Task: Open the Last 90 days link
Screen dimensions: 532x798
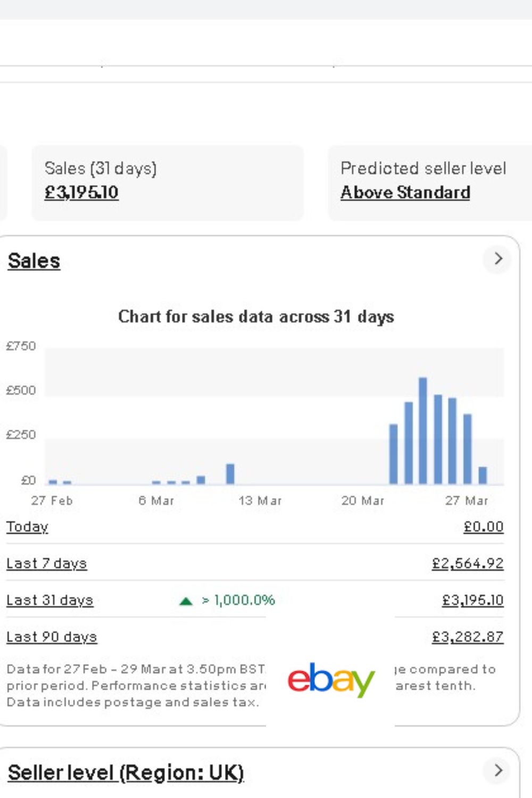Action: (x=52, y=637)
